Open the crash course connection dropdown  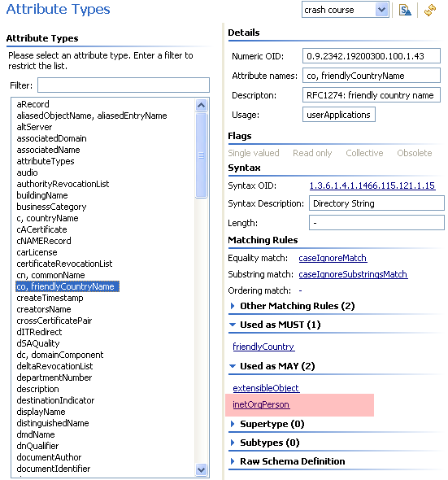coord(381,10)
